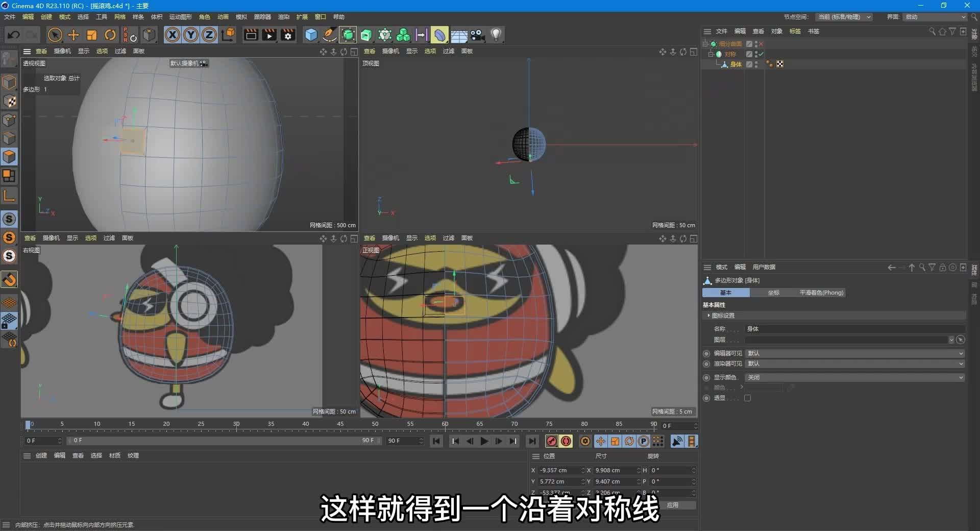Enable the 透显 checkbox
The image size is (980, 531).
748,398
